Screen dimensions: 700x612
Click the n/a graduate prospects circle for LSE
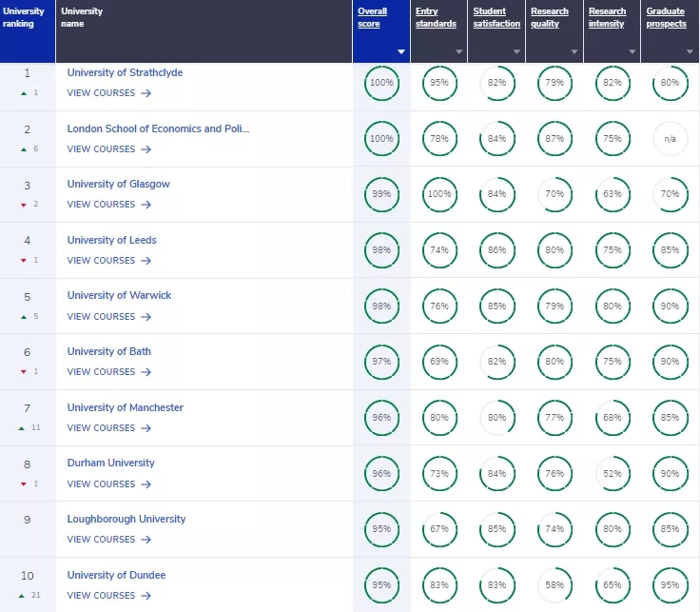tap(670, 139)
